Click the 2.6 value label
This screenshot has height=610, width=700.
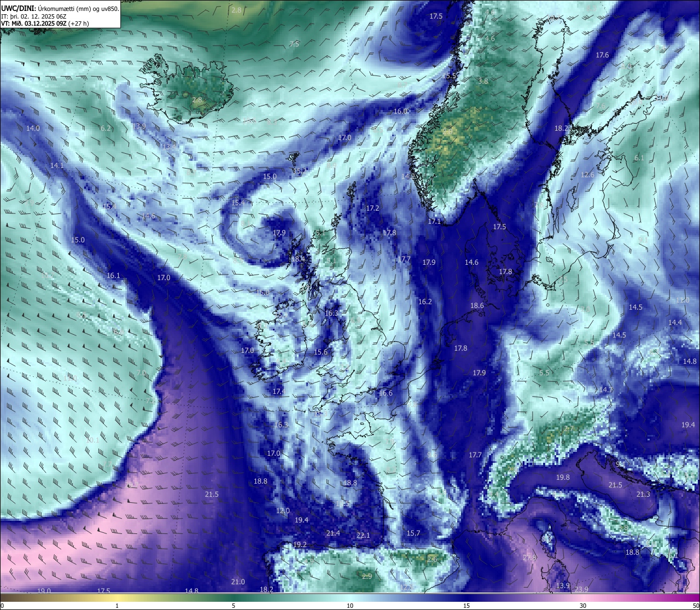[432, 560]
